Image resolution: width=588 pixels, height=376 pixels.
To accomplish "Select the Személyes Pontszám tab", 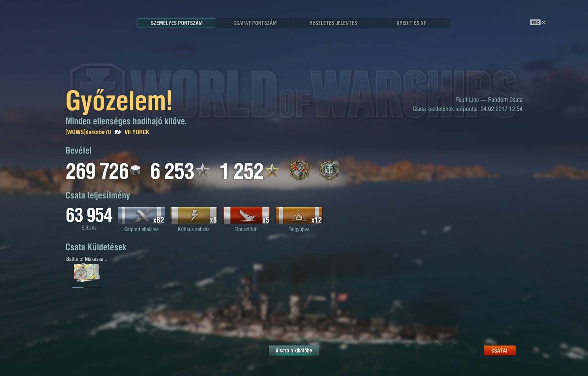I will coord(177,23).
